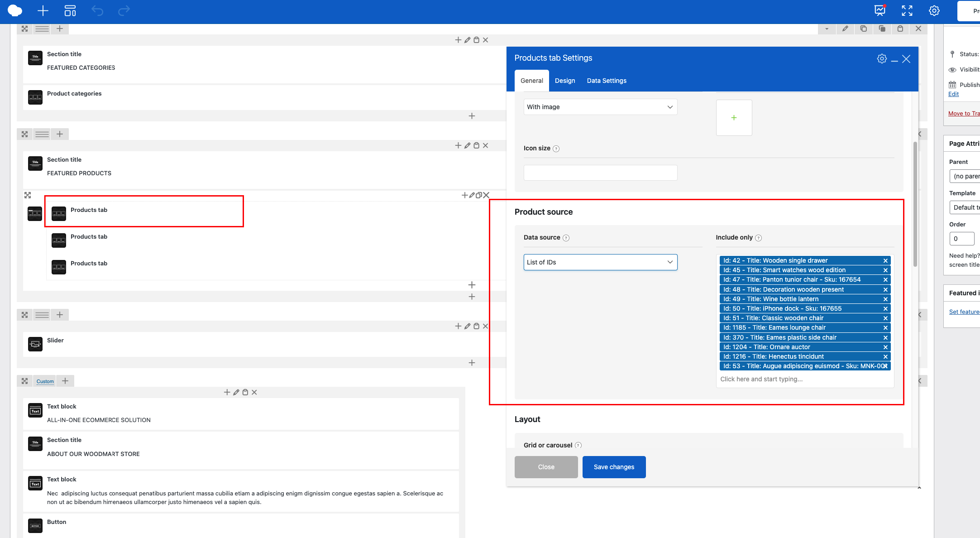Click the Icon size input field
980x538 pixels.
point(600,173)
